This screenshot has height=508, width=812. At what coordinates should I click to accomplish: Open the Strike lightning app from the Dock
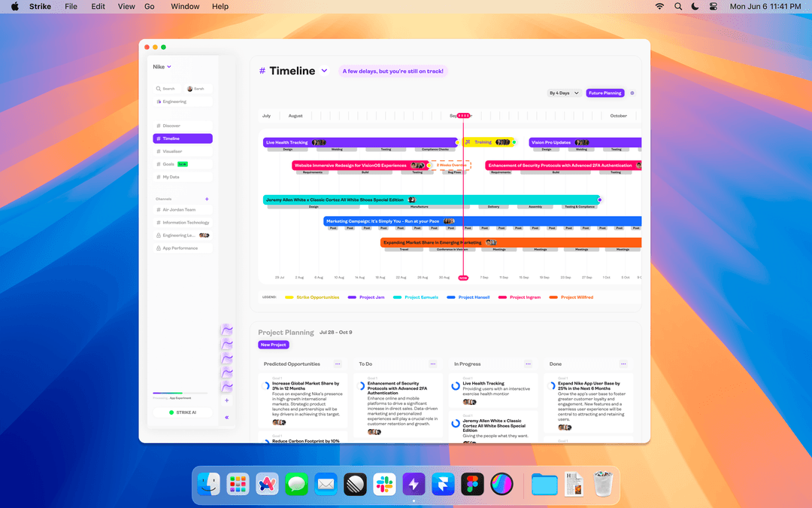click(x=414, y=484)
